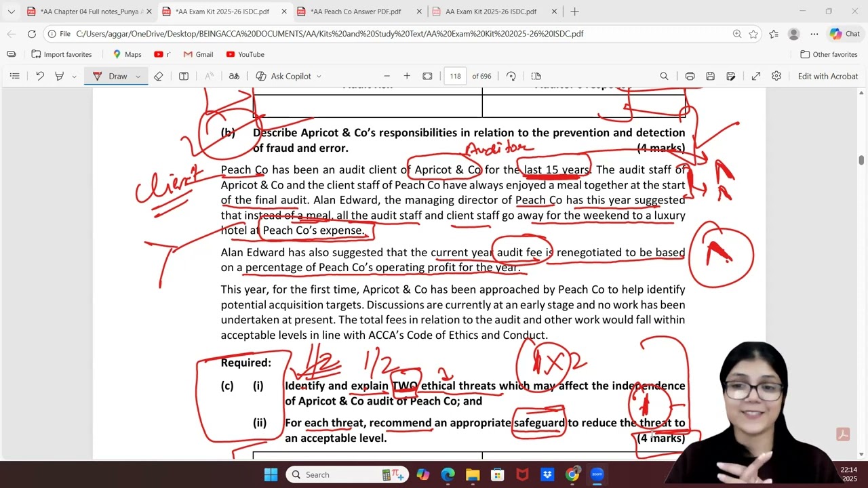The image size is (868, 488).
Task: Open Copilot Chat in the sidebar
Action: pos(845,34)
